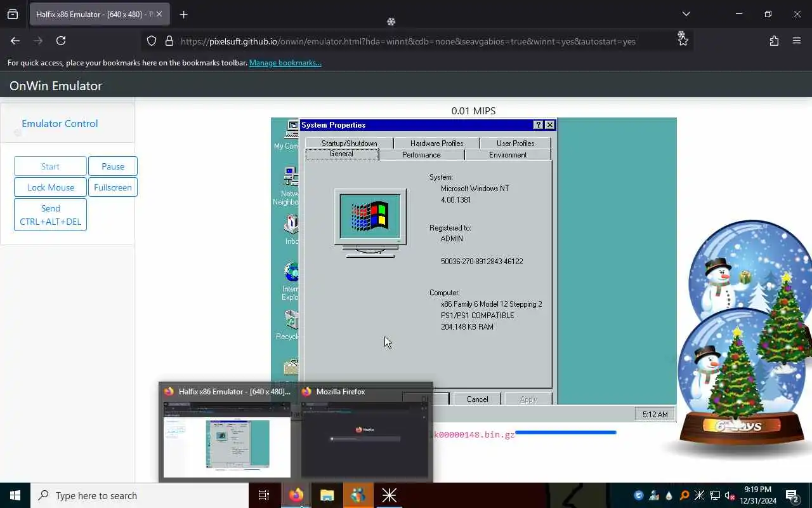Close the System Properties dialog

(x=550, y=125)
